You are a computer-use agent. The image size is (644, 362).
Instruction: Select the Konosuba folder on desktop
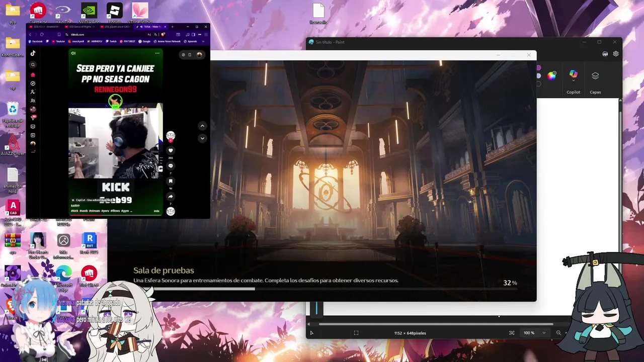[x=13, y=47]
